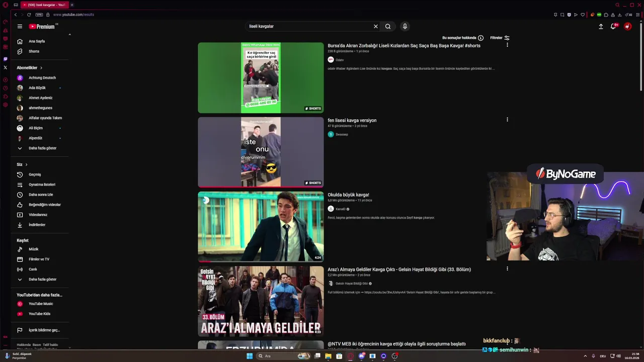Image resolution: width=644 pixels, height=362 pixels.
Task: Open options for Bursa'da Akran Zorbalığı video
Action: (507, 45)
